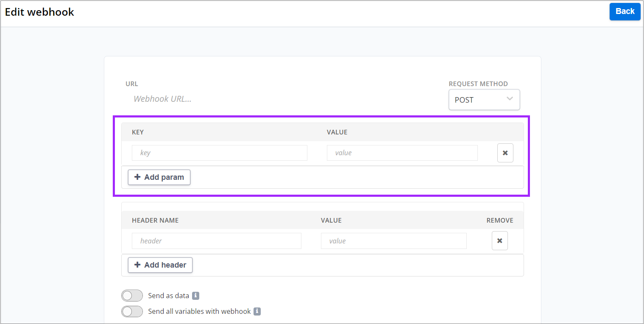Click inside the parameter value field
The height and width of the screenshot is (324, 644).
point(402,153)
